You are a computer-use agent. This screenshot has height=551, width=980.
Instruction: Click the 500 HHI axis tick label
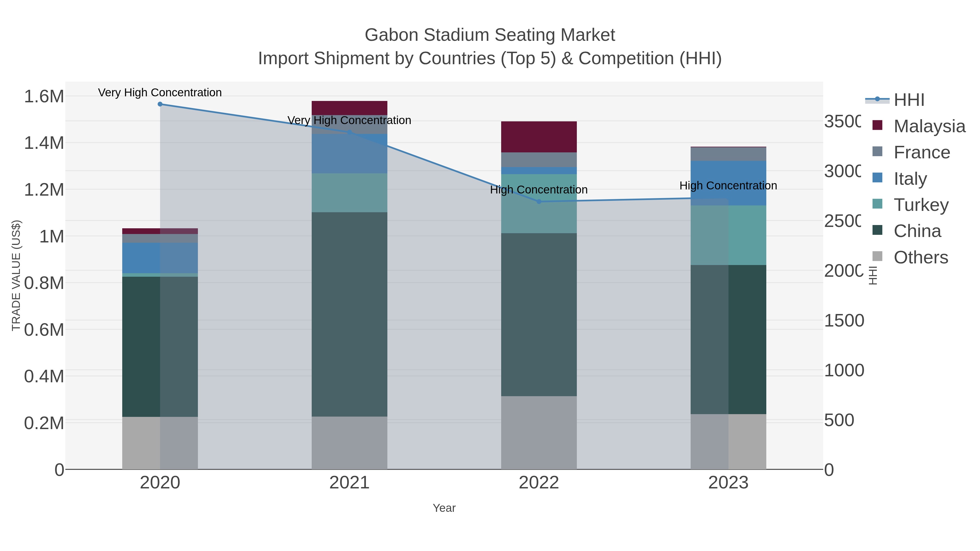(x=839, y=421)
